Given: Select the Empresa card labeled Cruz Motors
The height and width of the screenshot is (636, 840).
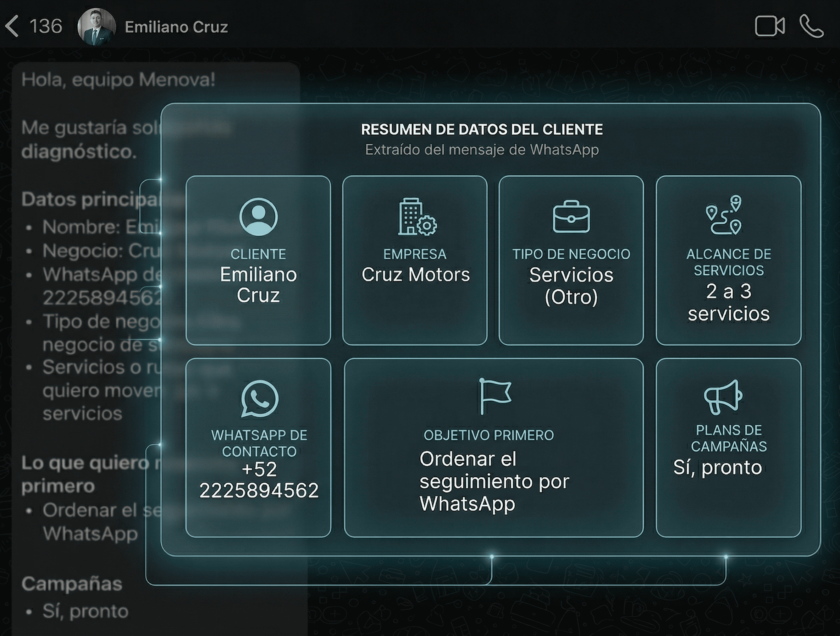Looking at the screenshot, I should pos(416,260).
